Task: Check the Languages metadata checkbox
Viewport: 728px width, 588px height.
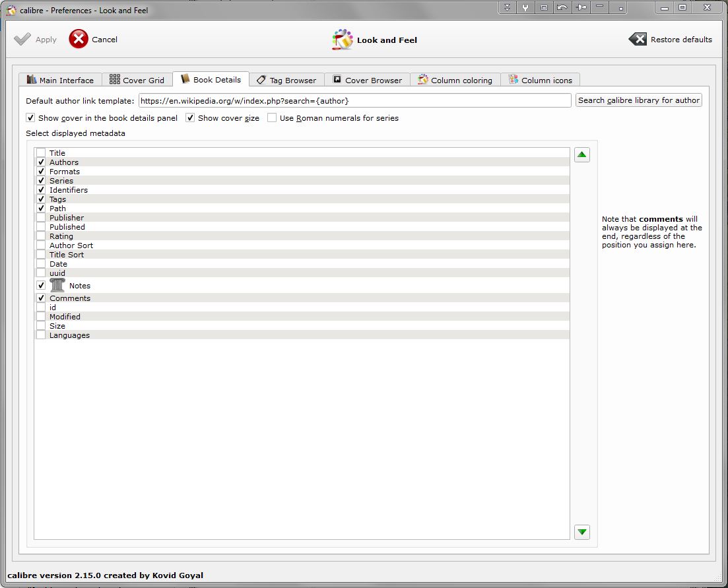Action: [x=42, y=335]
